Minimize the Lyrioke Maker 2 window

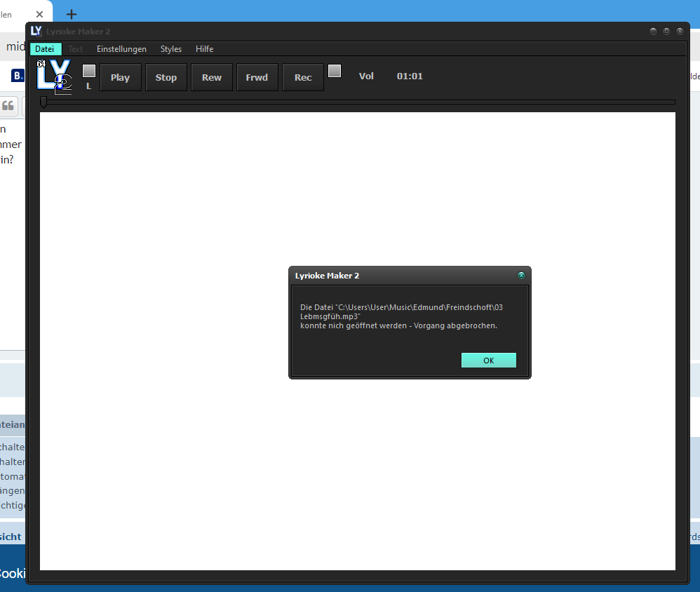[x=653, y=32]
